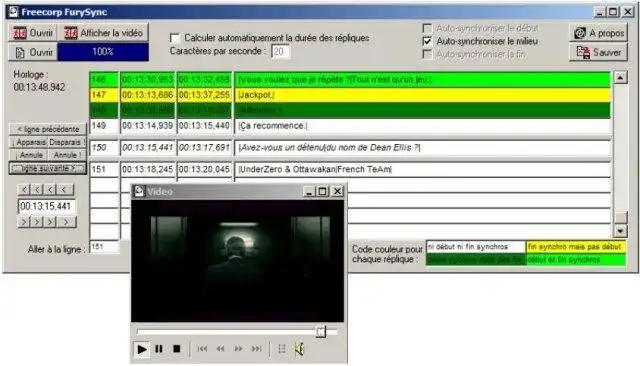Click Ouvrir button with red subtitle icon

click(33, 33)
